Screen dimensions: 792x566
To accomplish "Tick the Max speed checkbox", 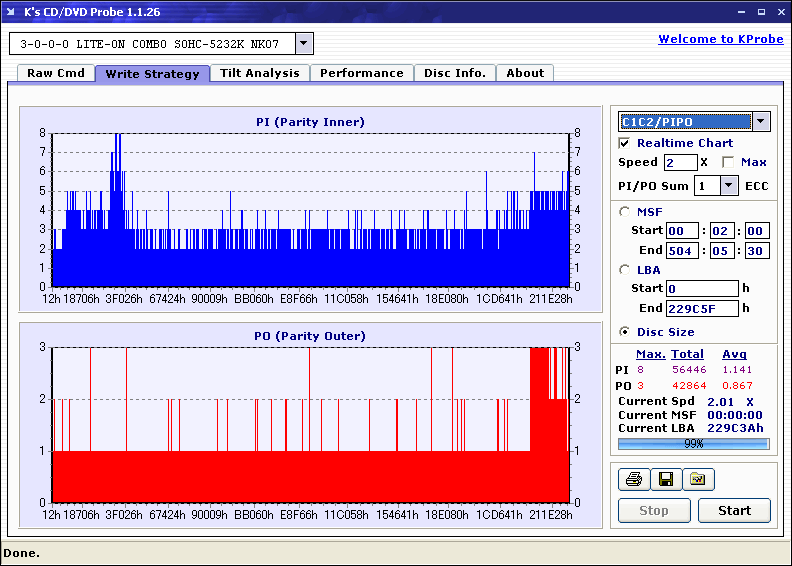I will coord(727,162).
